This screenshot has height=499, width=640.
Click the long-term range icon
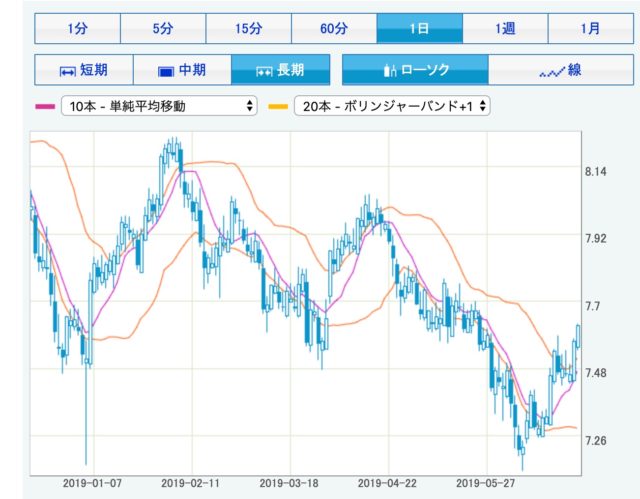265,71
